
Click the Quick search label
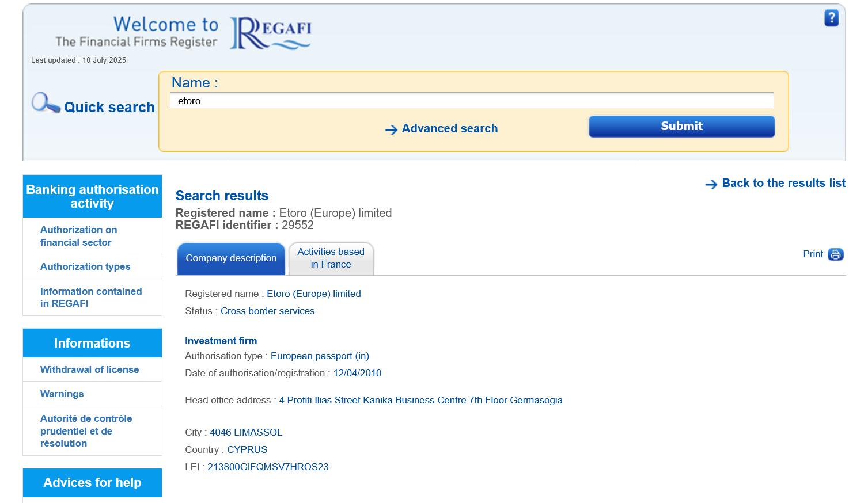(x=109, y=107)
